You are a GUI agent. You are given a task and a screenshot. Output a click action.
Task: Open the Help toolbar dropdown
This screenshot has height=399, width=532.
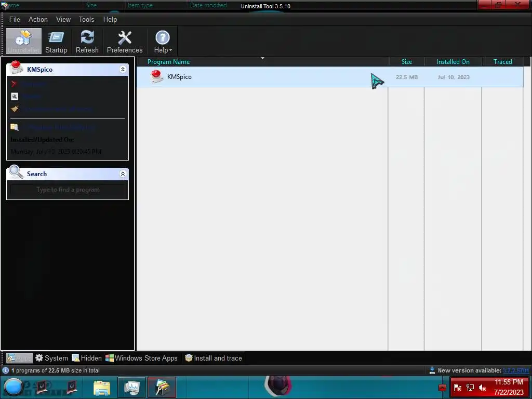tap(163, 42)
